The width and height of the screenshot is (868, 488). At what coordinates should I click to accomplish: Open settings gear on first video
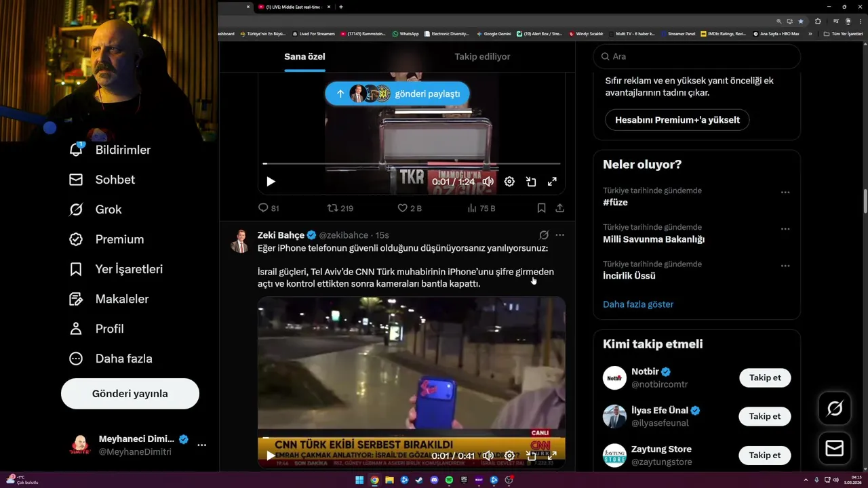(509, 182)
